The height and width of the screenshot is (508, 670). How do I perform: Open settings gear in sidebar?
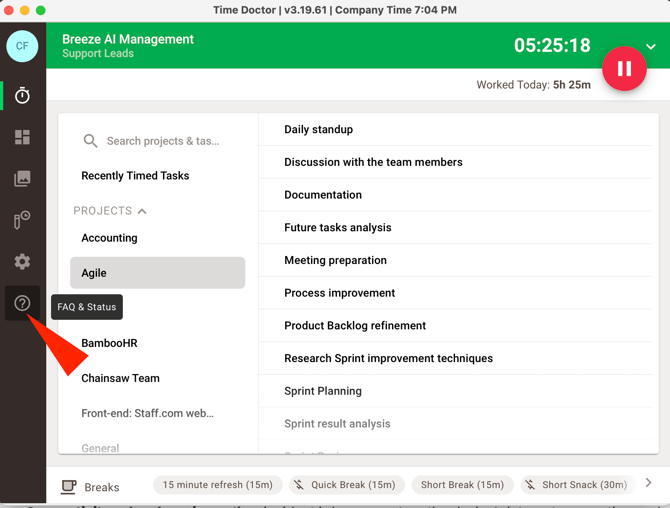pos(22,261)
